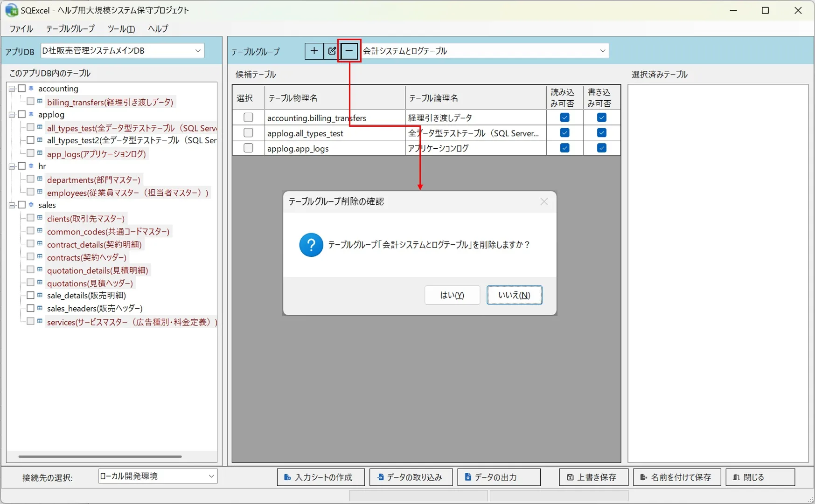This screenshot has height=504, width=815.
Task: Collapse the hr tree node
Action: 12,166
